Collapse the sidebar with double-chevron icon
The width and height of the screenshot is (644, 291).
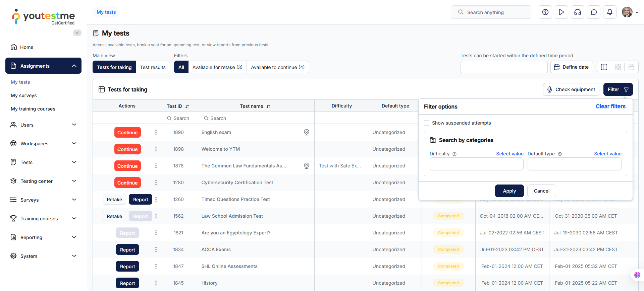(x=77, y=33)
